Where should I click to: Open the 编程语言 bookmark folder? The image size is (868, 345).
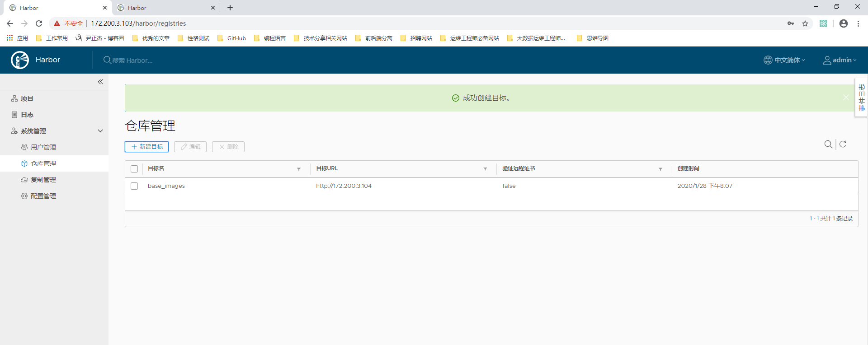point(270,38)
